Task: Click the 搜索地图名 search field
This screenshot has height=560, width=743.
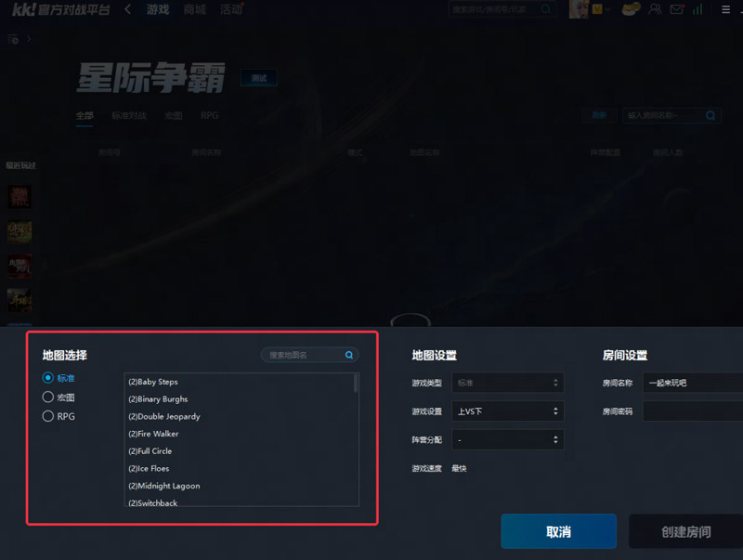Action: (306, 355)
